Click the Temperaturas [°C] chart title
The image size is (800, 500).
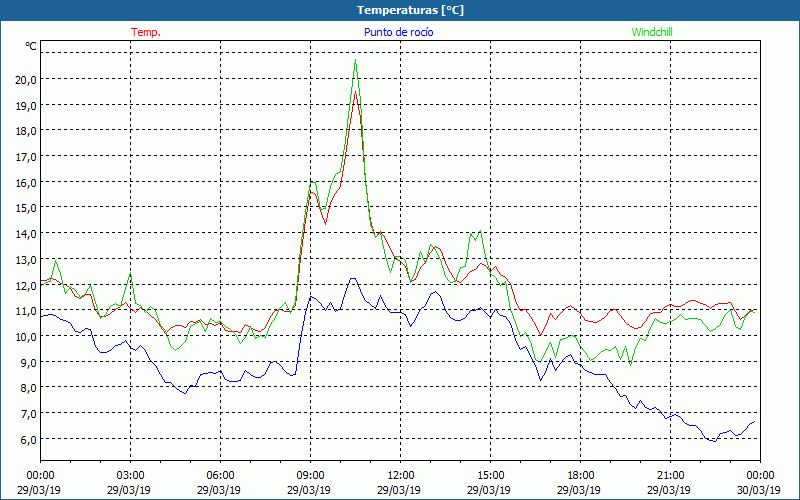point(410,10)
